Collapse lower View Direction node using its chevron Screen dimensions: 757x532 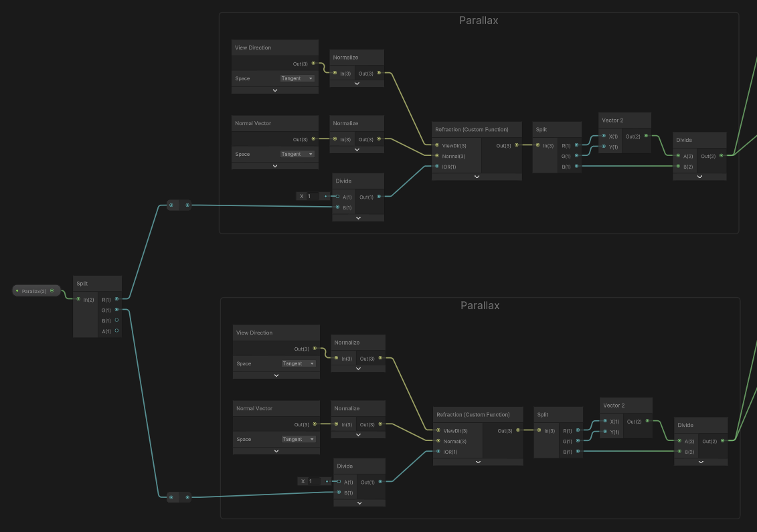[276, 375]
